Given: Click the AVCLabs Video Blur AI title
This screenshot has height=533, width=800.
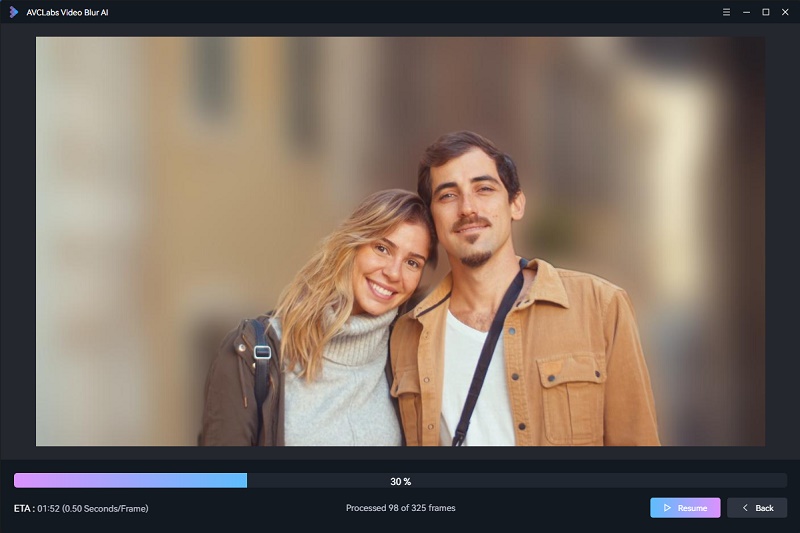Looking at the screenshot, I should tap(67, 12).
